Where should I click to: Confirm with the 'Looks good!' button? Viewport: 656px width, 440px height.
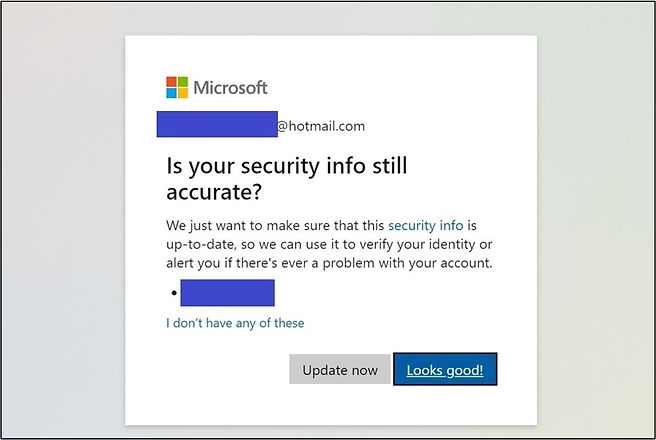click(x=445, y=369)
